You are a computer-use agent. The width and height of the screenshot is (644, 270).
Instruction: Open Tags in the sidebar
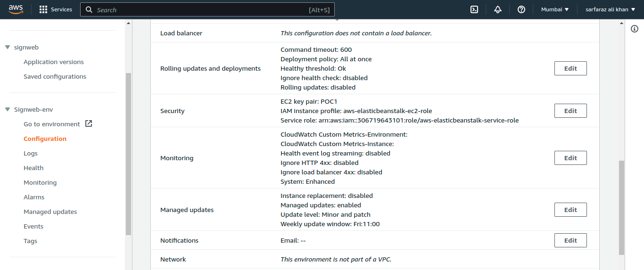pos(30,241)
